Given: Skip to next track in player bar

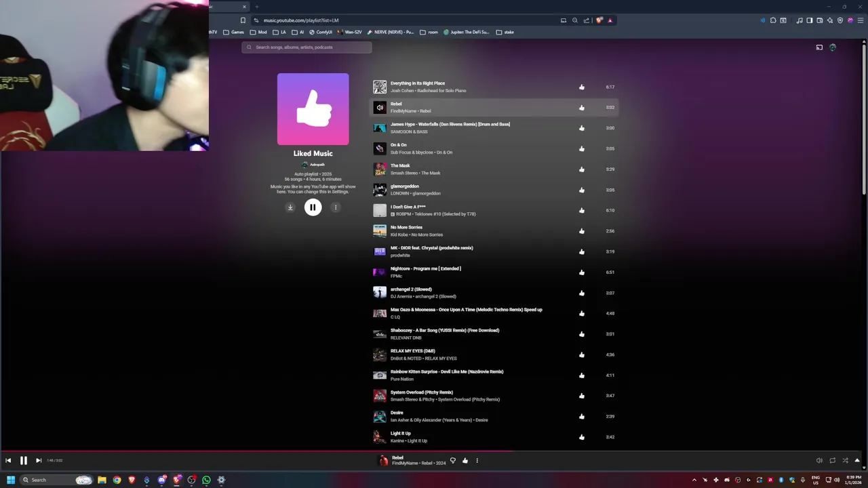Looking at the screenshot, I should pos(39,460).
